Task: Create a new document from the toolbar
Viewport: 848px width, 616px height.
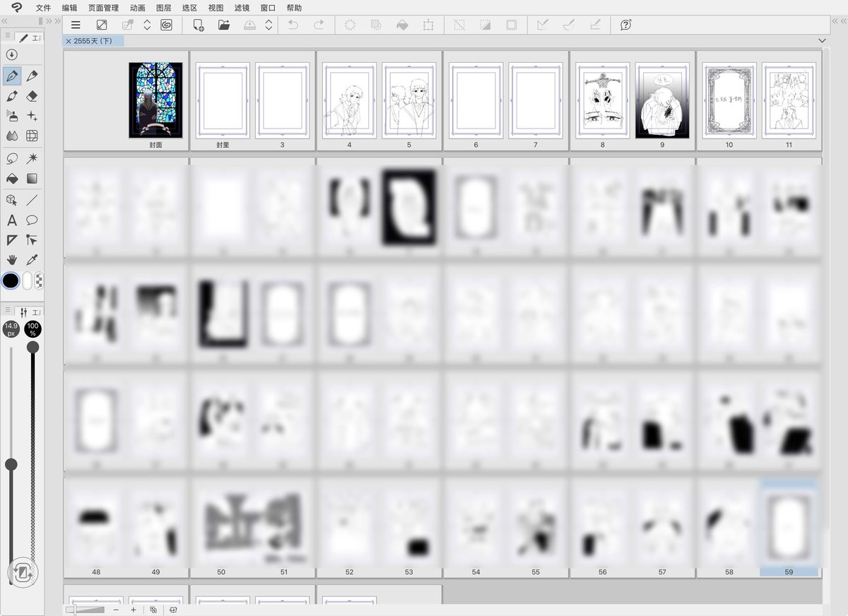Action: [198, 25]
